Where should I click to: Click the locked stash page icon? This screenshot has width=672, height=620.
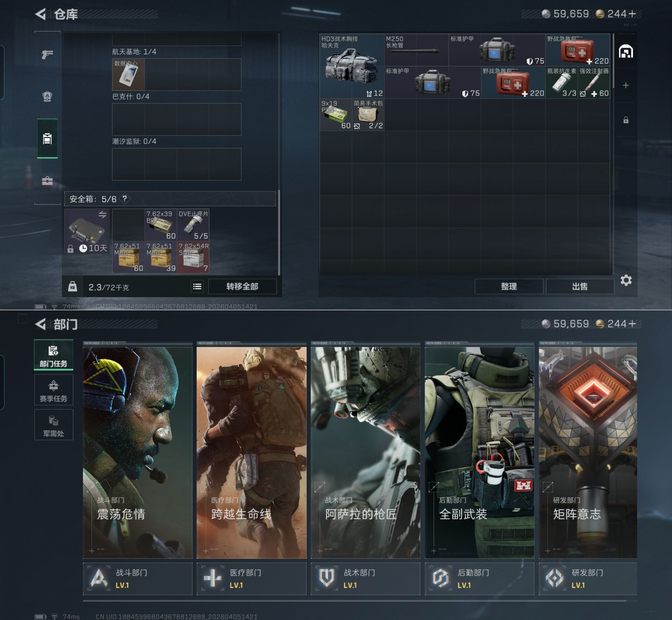pyautogui.click(x=626, y=120)
